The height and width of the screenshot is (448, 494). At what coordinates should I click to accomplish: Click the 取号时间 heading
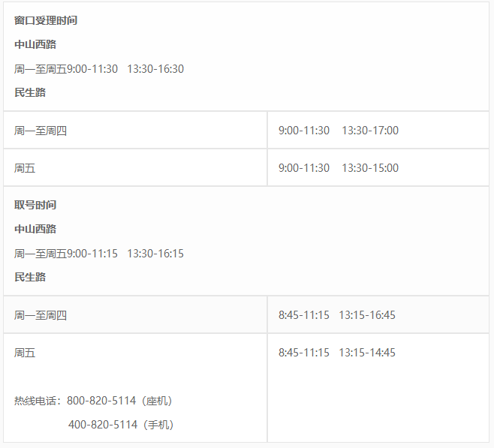(x=35, y=205)
